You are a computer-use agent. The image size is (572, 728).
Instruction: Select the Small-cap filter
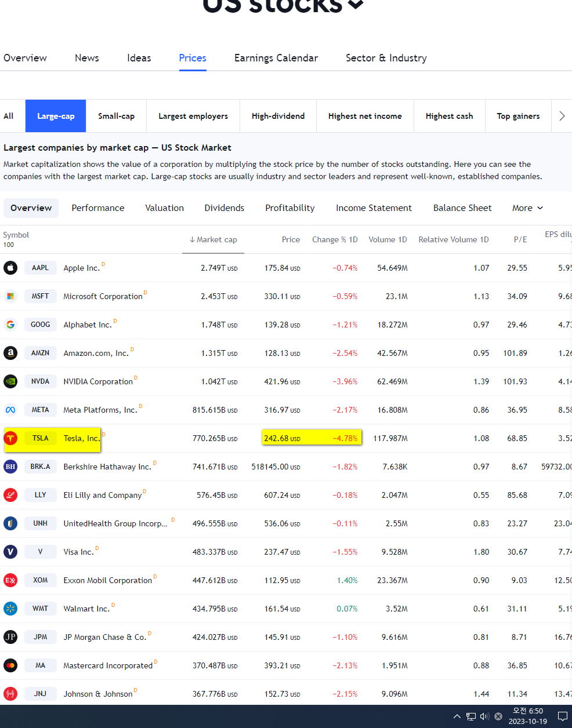tap(116, 116)
